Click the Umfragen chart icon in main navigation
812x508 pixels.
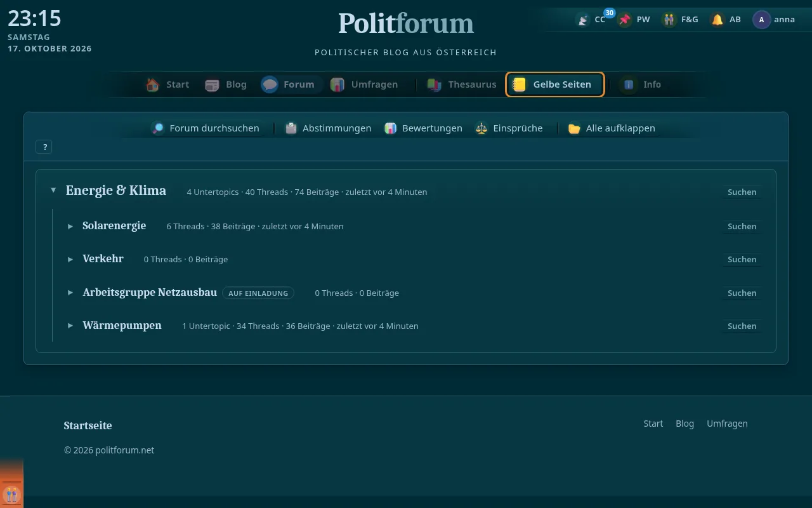tap(337, 84)
